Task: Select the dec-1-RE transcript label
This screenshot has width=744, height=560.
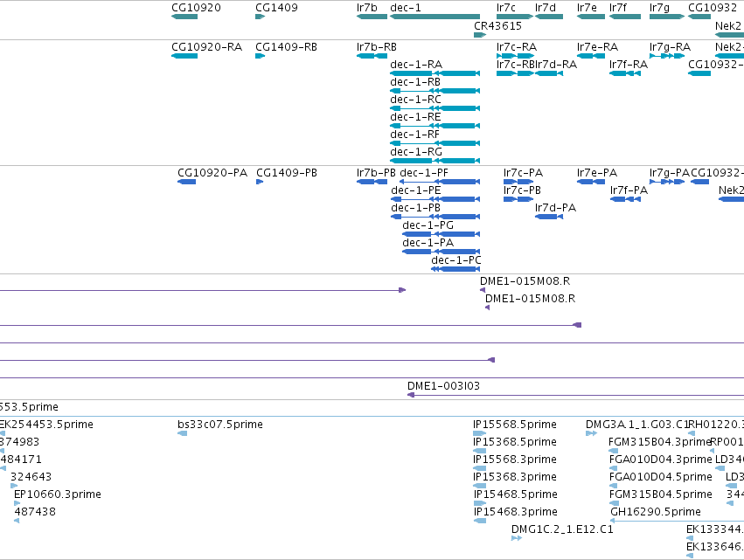Action: (415, 117)
